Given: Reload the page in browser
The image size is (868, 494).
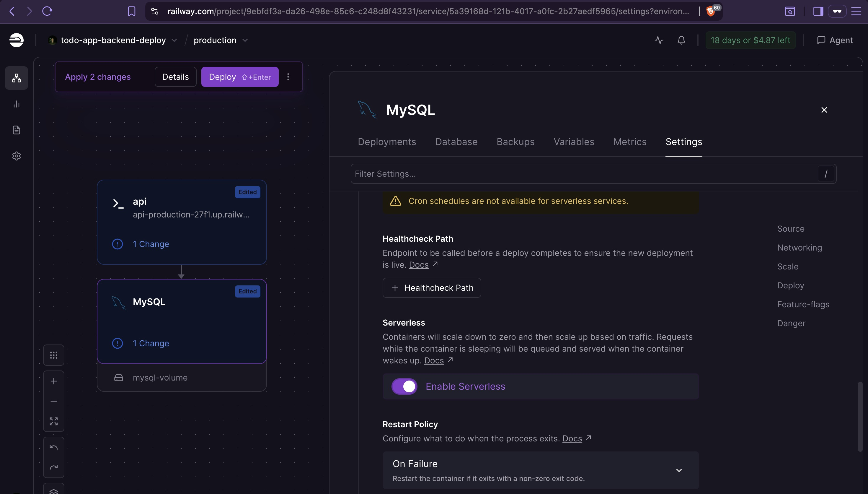Looking at the screenshot, I should tap(47, 11).
